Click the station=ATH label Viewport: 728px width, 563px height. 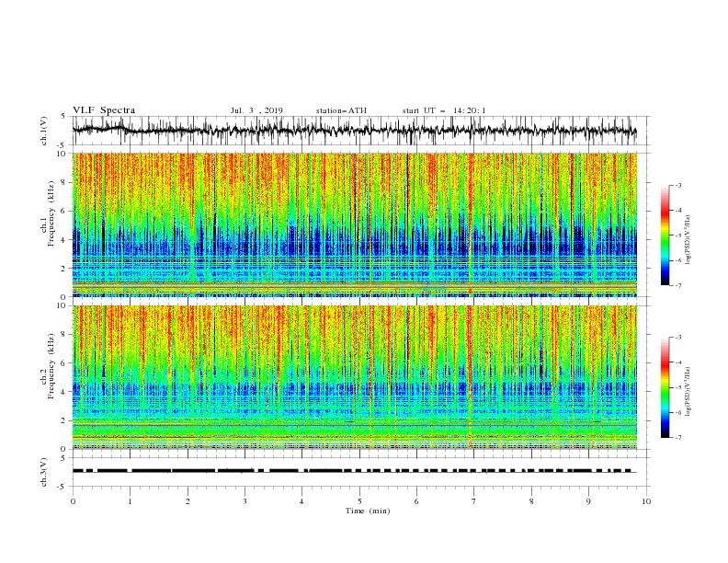[341, 110]
